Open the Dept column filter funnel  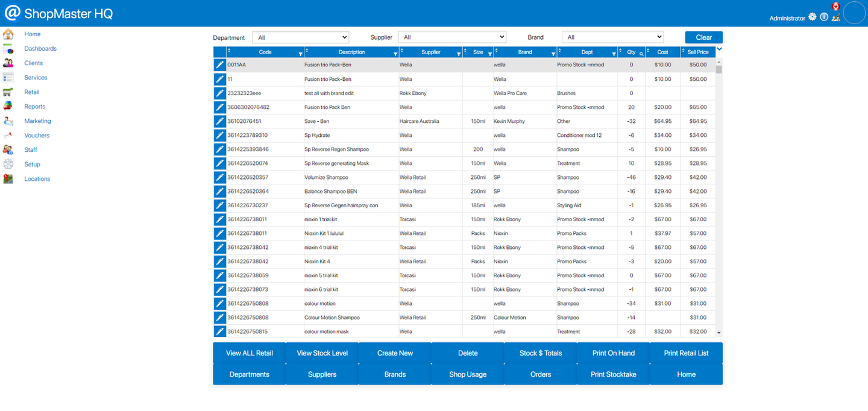click(x=614, y=54)
